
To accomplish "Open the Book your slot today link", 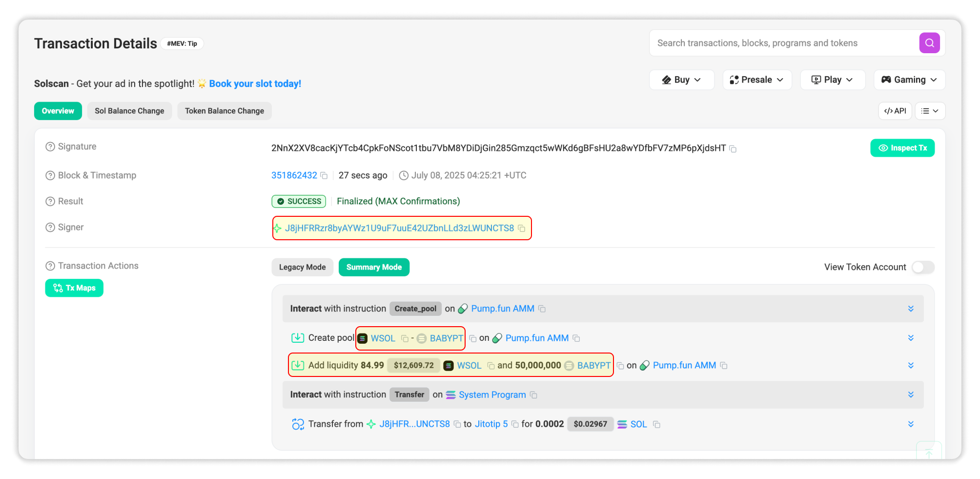I will pos(255,83).
